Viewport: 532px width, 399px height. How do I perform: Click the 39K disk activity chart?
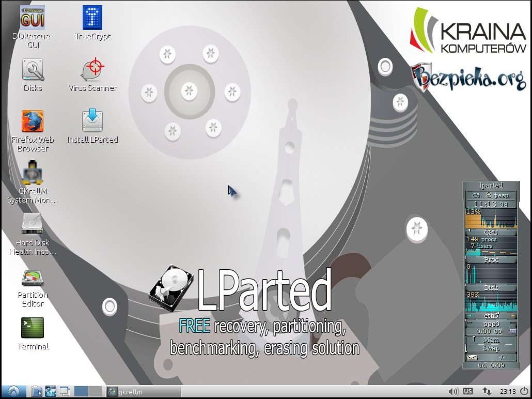point(491,301)
